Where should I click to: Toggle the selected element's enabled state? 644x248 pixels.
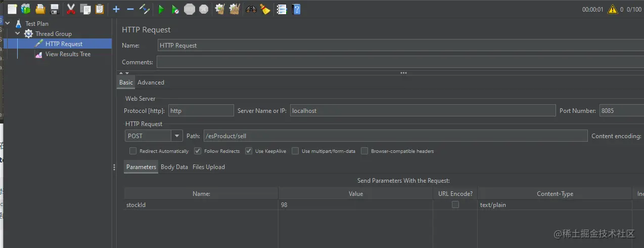145,9
